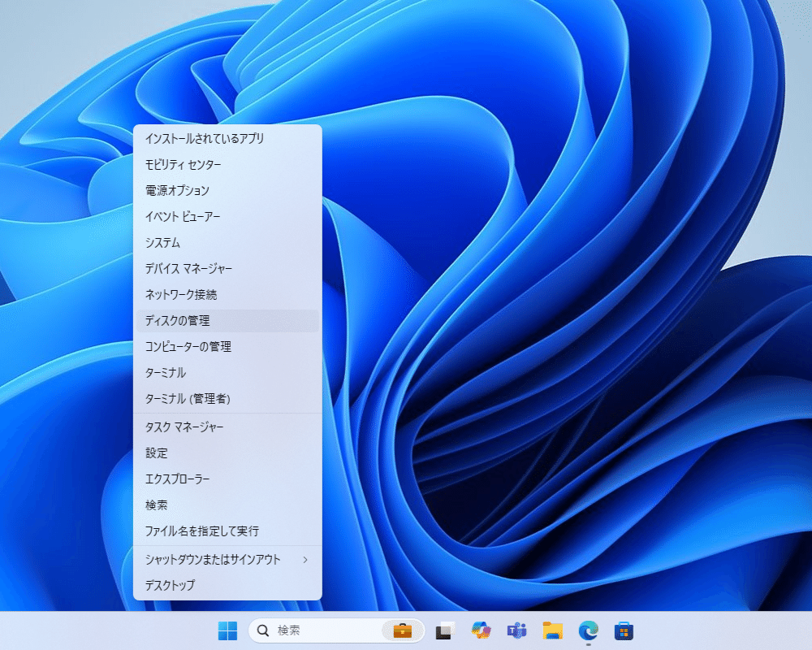Click the 検索 taskbar search field
812x650 pixels.
tap(337, 630)
